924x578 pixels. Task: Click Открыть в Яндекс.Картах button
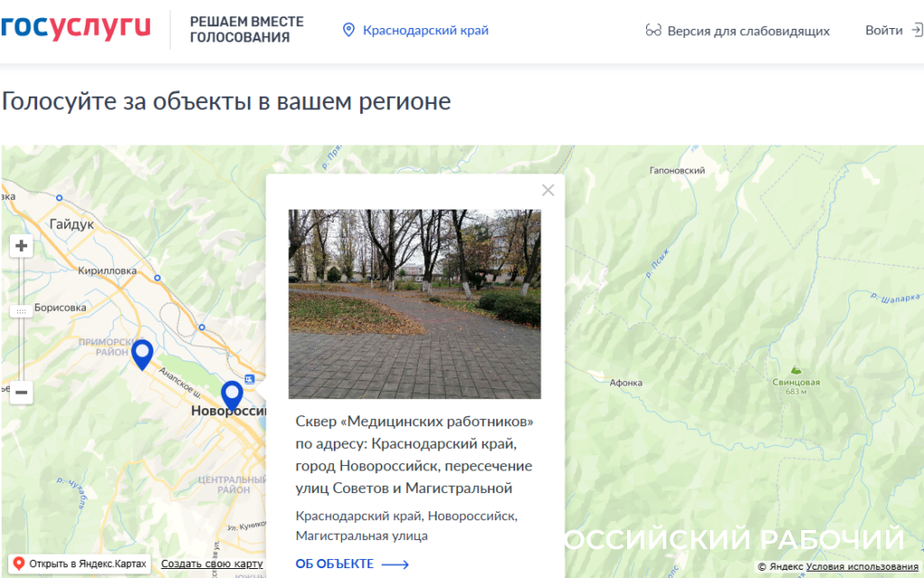(79, 564)
